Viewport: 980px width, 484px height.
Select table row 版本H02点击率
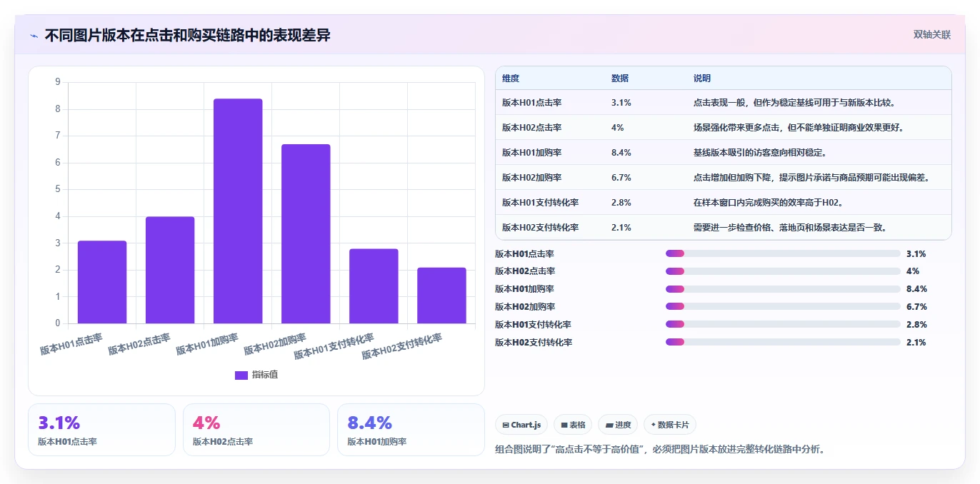pos(724,128)
